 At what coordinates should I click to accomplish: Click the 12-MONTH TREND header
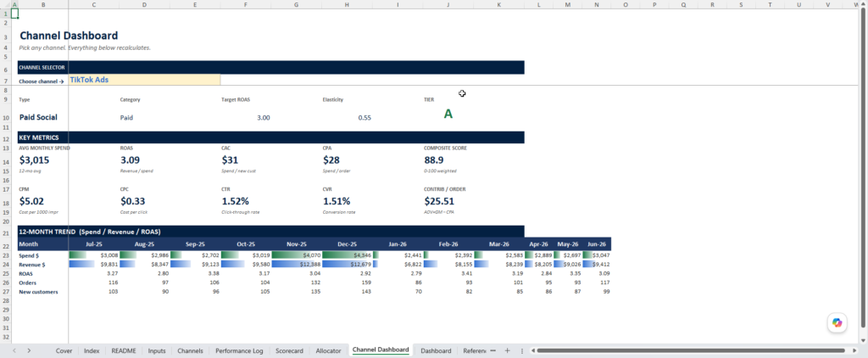click(270, 231)
